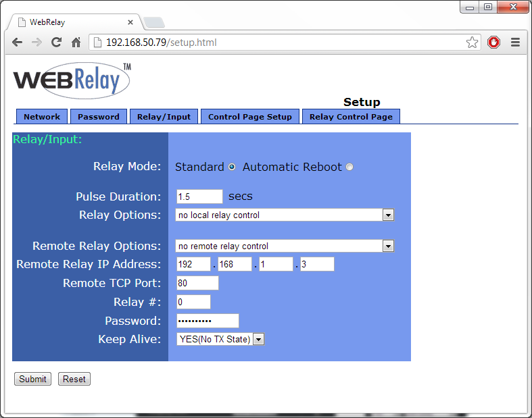The height and width of the screenshot is (418, 532).
Task: Open the Remote Relay Options dropdown
Action: tap(388, 246)
